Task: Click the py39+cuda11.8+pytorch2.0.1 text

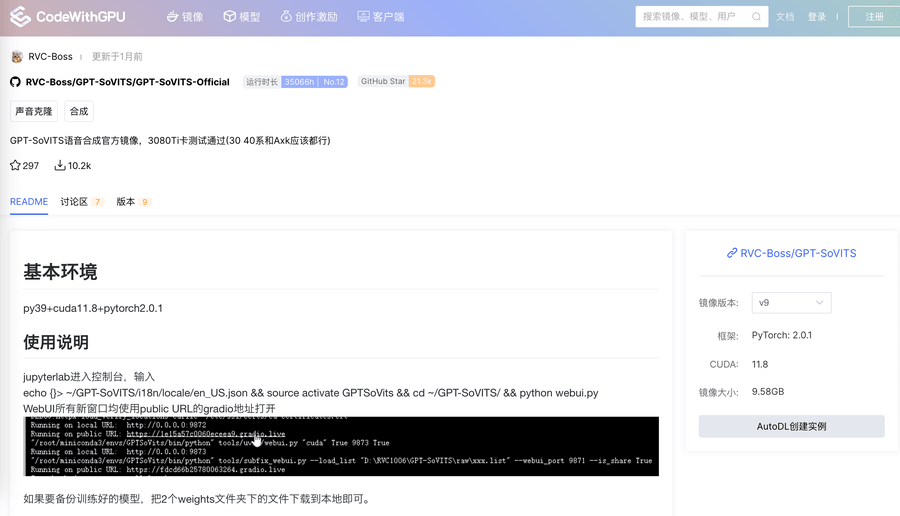Action: (x=93, y=308)
